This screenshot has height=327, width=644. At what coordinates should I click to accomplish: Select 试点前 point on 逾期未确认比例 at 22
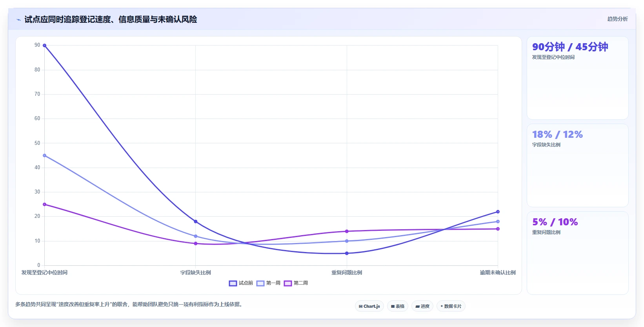(x=498, y=212)
